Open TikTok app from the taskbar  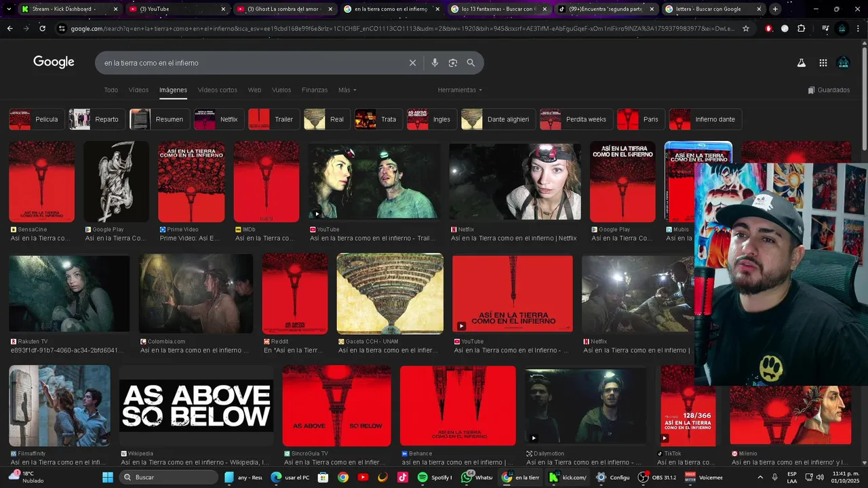click(x=403, y=477)
